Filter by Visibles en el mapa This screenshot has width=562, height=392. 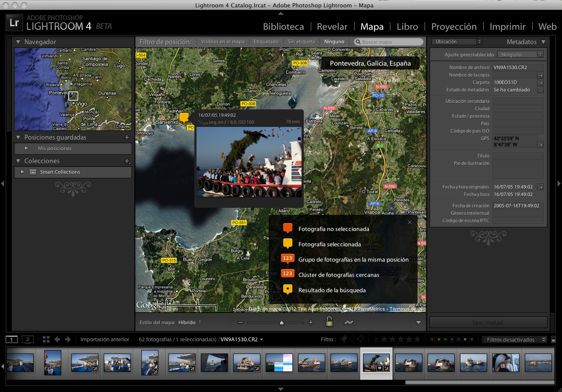(223, 42)
